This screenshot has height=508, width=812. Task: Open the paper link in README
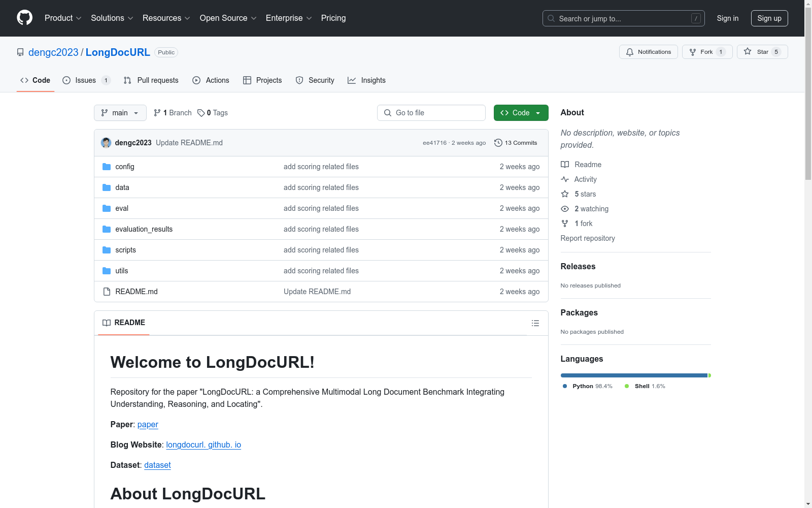148,424
